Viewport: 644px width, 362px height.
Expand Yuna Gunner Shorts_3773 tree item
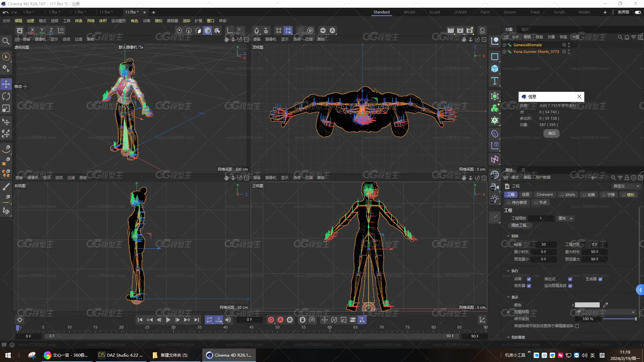(x=504, y=52)
